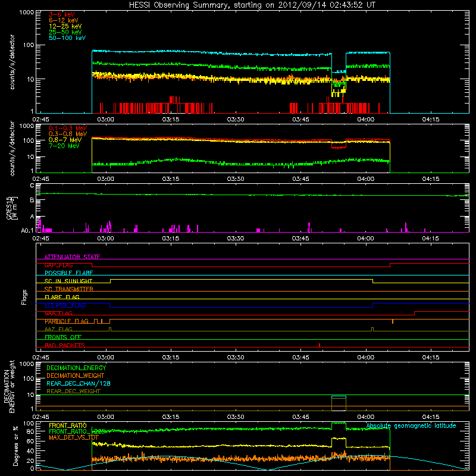Click the bad packets red marker

[x=320, y=345]
